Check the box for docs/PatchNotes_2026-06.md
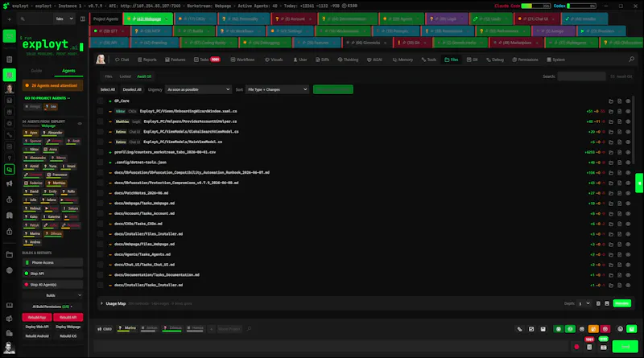The image size is (644, 358). point(100,193)
